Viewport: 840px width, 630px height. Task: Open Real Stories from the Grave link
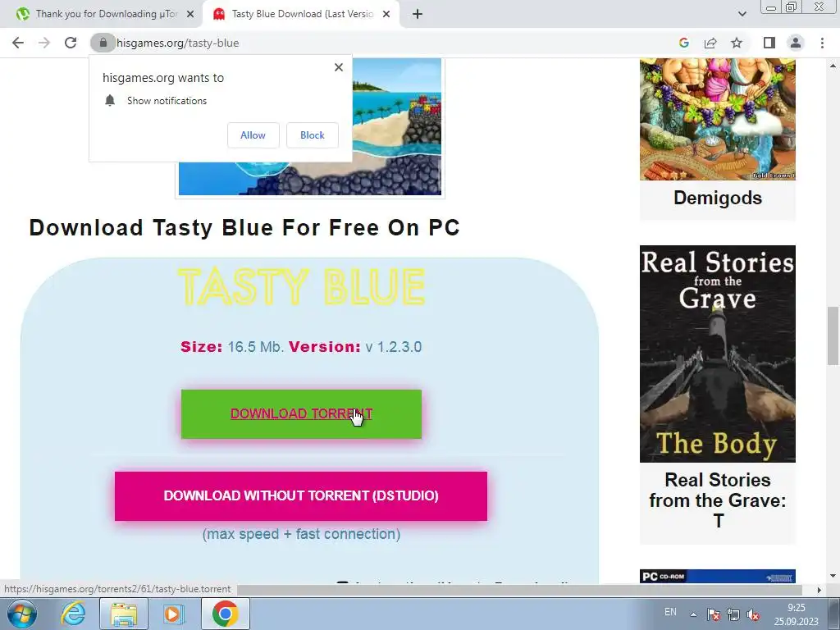(717, 500)
